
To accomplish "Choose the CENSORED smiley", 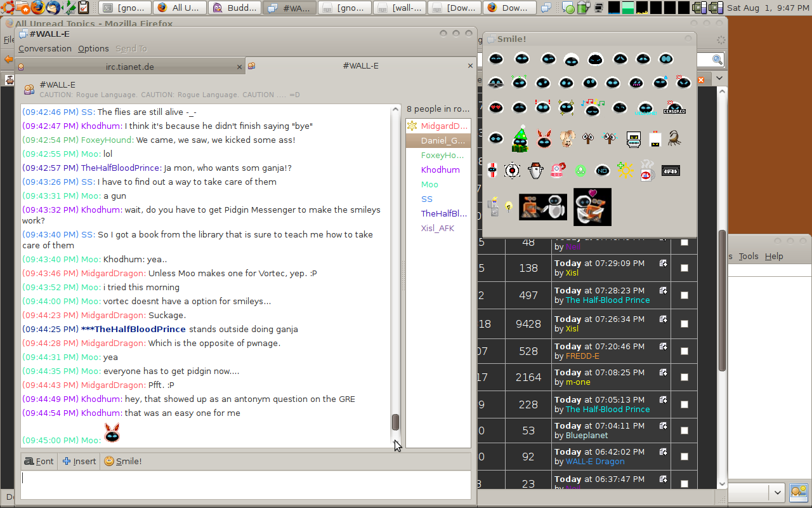I will (674, 107).
